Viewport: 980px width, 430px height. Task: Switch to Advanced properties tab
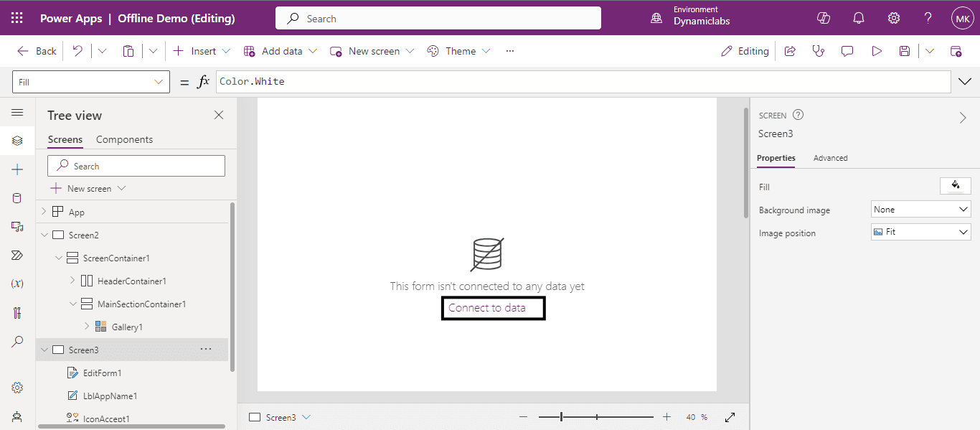click(830, 158)
